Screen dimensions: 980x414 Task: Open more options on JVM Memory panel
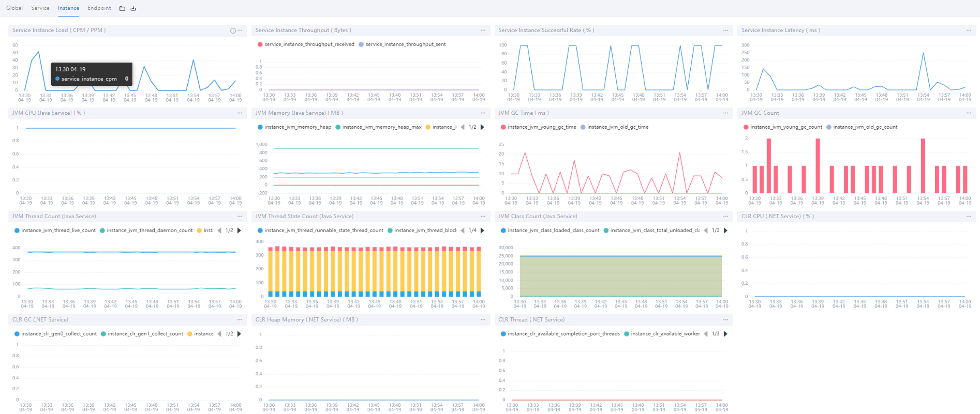[483, 113]
